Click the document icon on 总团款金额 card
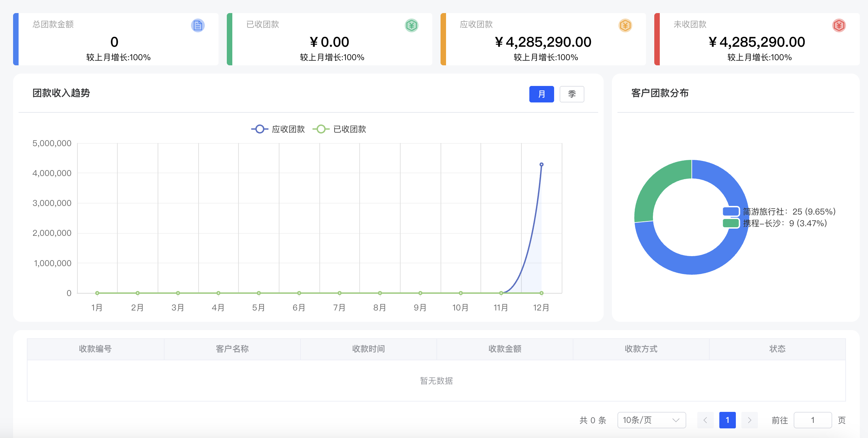The image size is (868, 438). tap(198, 25)
